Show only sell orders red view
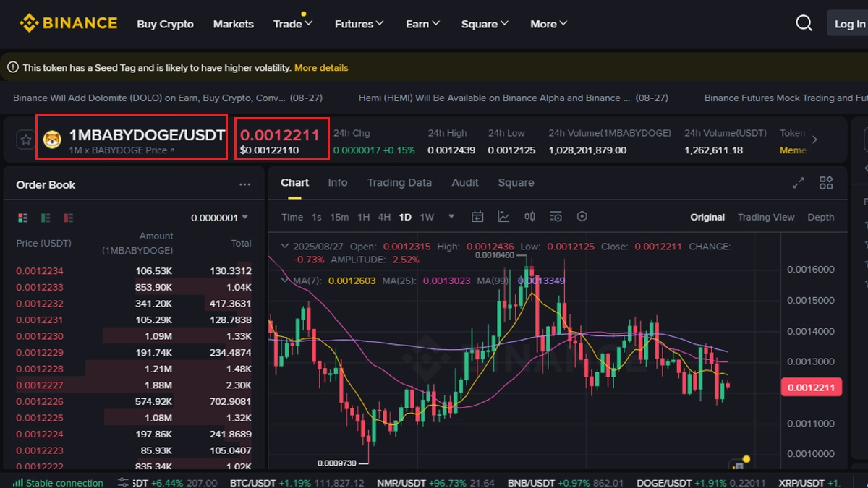The image size is (868, 488). (x=69, y=218)
